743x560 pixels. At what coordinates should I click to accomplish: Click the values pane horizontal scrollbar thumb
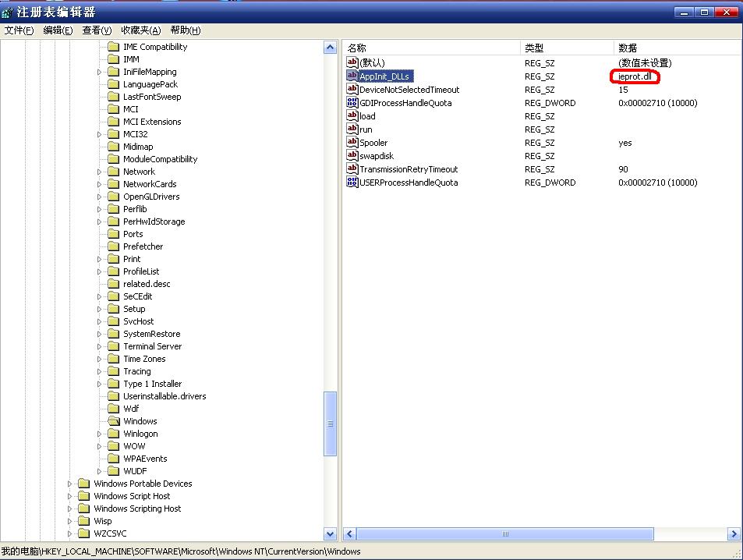tap(505, 534)
